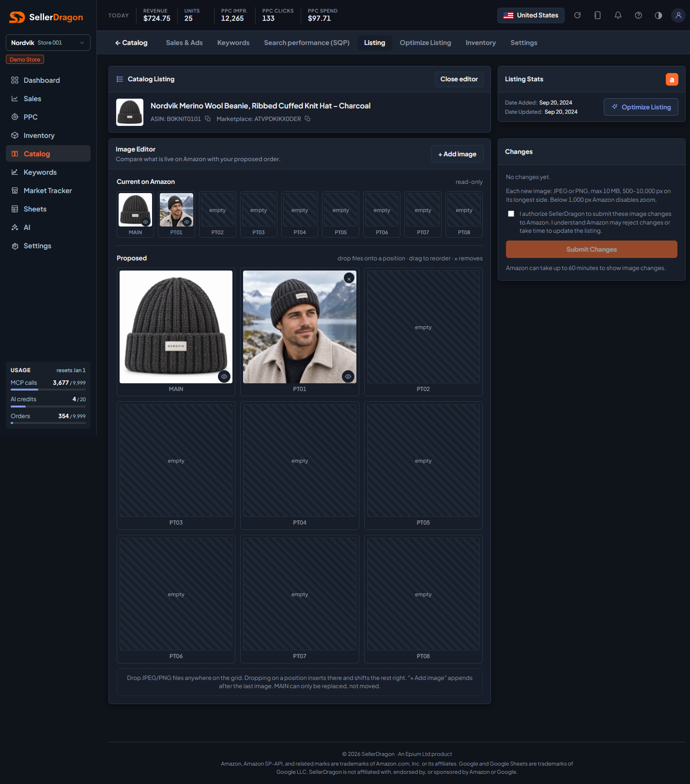Copy the Marketplace ID ATVPDKIKX0DER
The image size is (690, 784).
(307, 119)
